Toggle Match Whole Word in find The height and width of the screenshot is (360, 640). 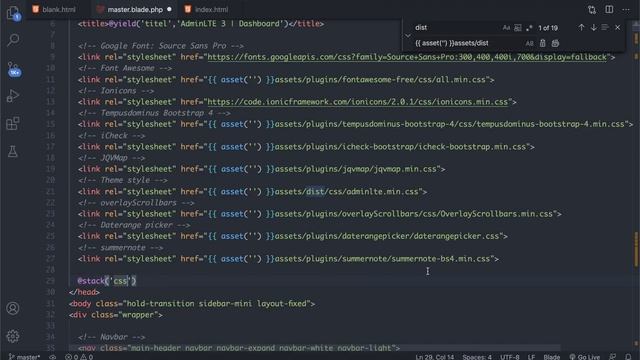(518, 27)
